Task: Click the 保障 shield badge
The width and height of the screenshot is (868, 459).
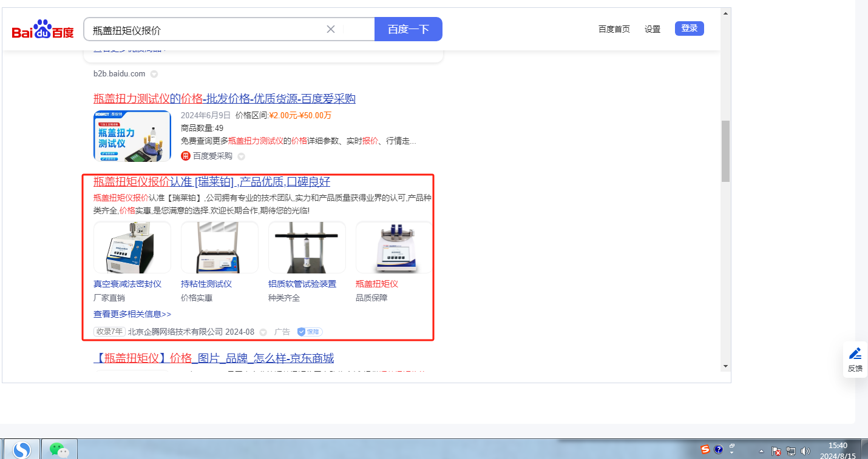Action: [x=310, y=332]
